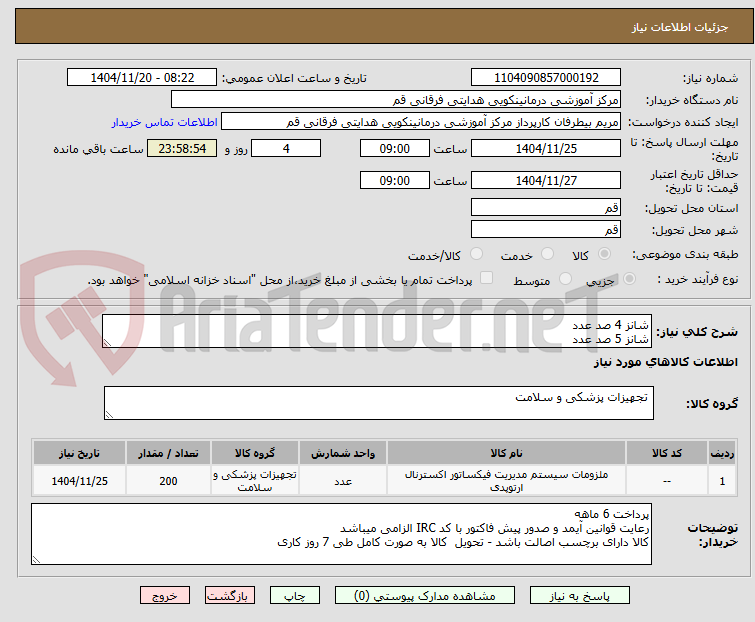Click the شرح کلی نیاز text area
Image resolution: width=755 pixels, height=622 pixels.
(377, 331)
